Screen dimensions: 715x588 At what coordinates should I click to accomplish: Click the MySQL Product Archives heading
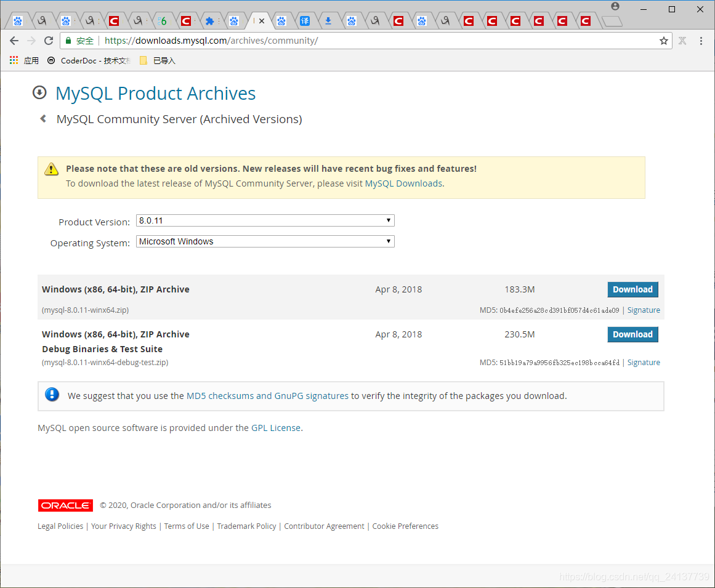click(155, 94)
